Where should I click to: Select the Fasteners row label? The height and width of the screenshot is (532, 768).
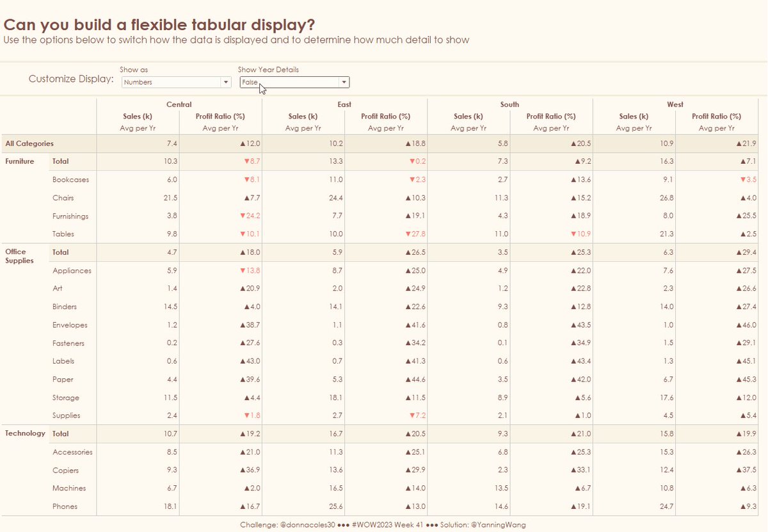(68, 343)
